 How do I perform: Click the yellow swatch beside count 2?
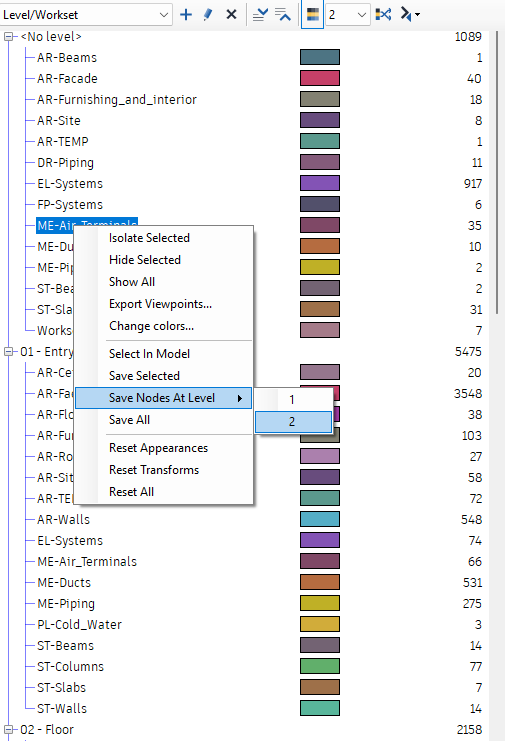[x=320, y=267]
